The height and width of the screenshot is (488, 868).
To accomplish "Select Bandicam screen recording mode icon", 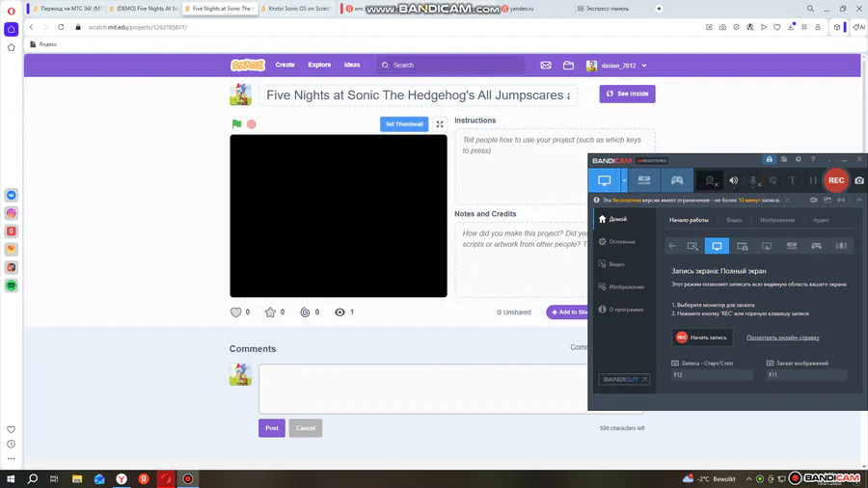I will pyautogui.click(x=605, y=180).
